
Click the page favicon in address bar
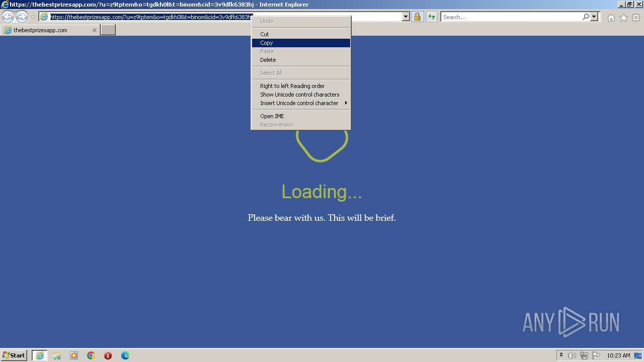[44, 17]
